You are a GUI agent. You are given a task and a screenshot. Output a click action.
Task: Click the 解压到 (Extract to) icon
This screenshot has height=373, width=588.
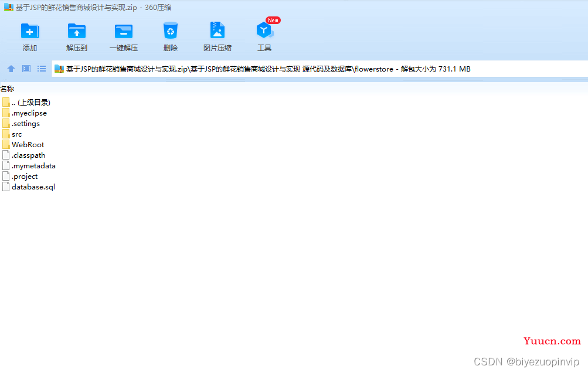(x=76, y=32)
